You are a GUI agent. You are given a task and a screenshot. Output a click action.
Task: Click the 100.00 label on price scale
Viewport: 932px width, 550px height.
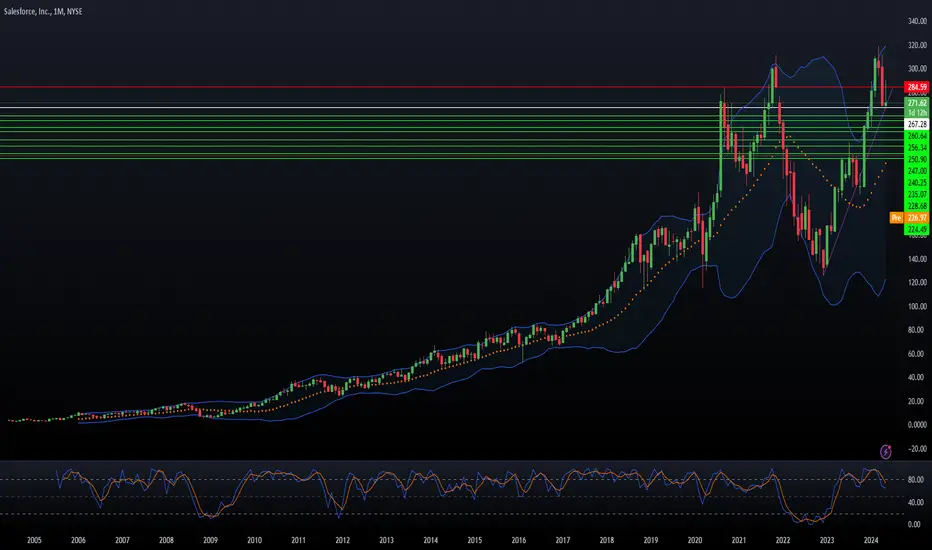point(917,307)
